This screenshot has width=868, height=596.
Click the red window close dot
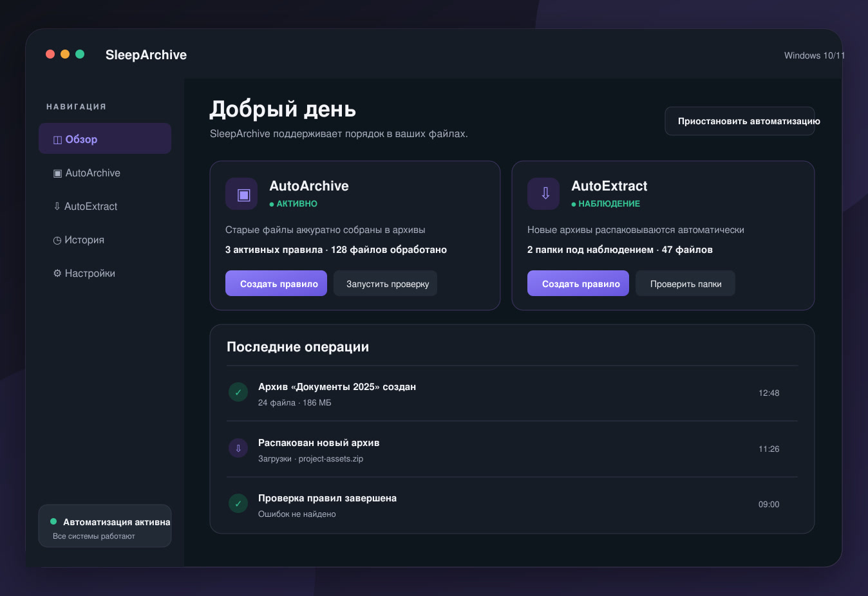point(50,54)
